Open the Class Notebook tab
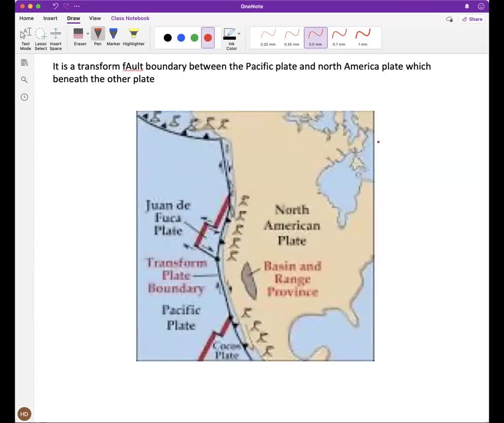Image resolution: width=504 pixels, height=423 pixels. (x=130, y=18)
